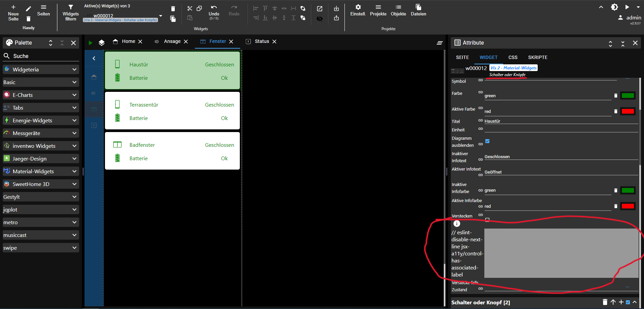Delete Schalter oder Knopf [2] group
Viewport: 644px width, 309px height.
(x=605, y=302)
